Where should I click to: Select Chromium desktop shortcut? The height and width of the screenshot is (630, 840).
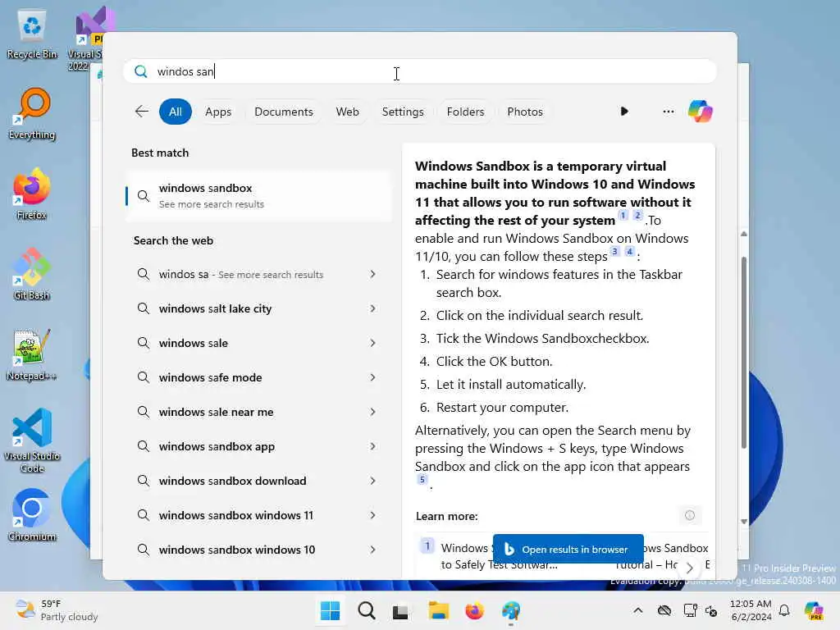coord(32,515)
